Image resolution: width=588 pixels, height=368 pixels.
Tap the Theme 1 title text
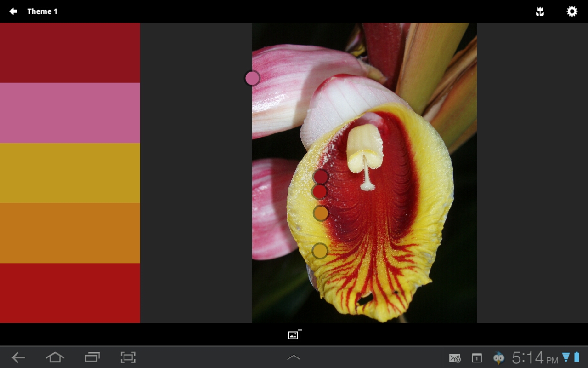[x=42, y=11]
